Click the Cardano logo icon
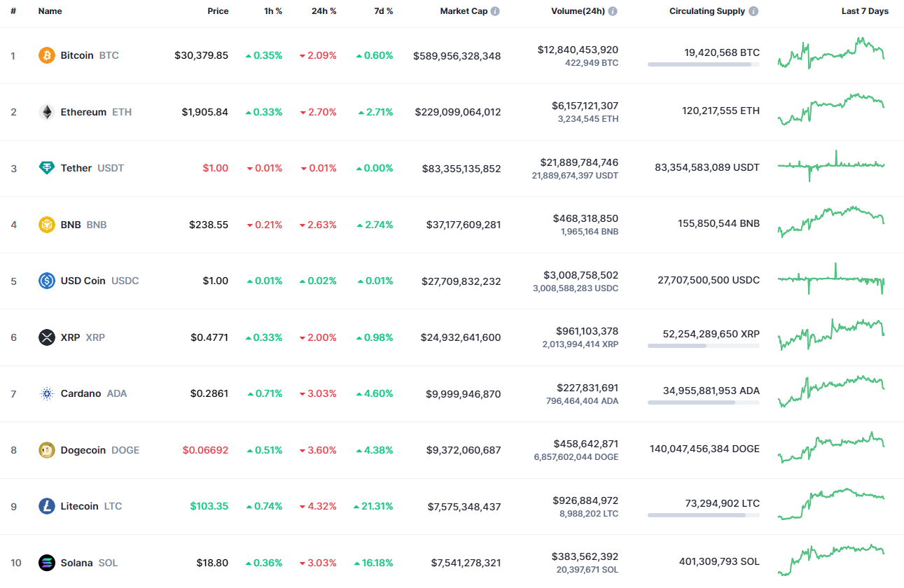 coord(46,393)
